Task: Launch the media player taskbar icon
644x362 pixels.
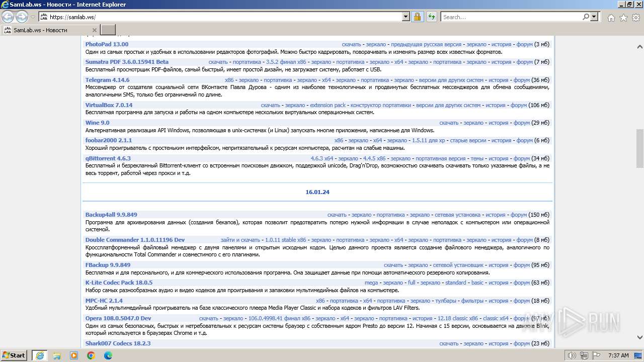Action: click(74, 355)
